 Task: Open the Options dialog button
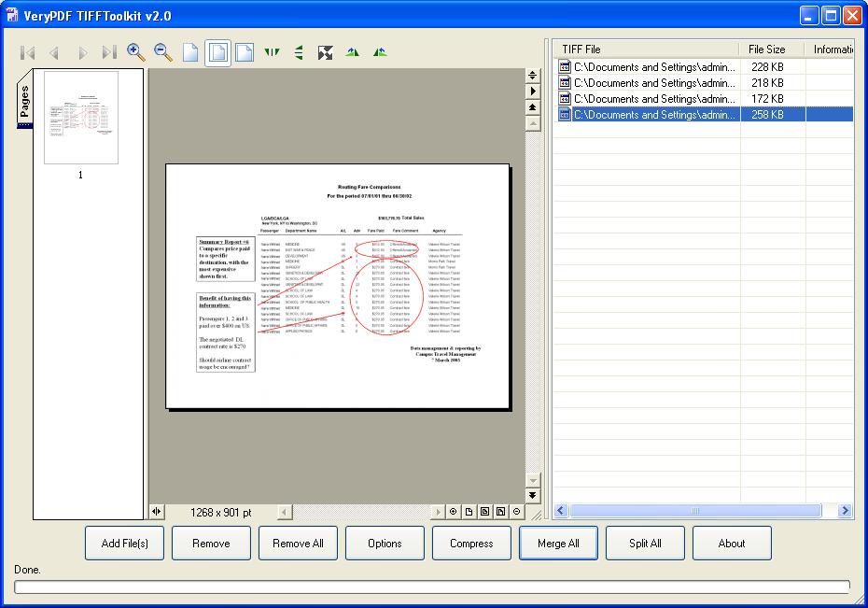pos(385,544)
